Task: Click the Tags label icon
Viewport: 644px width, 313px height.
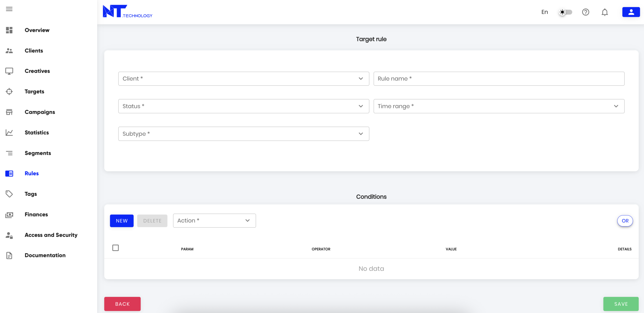Action: point(9,194)
